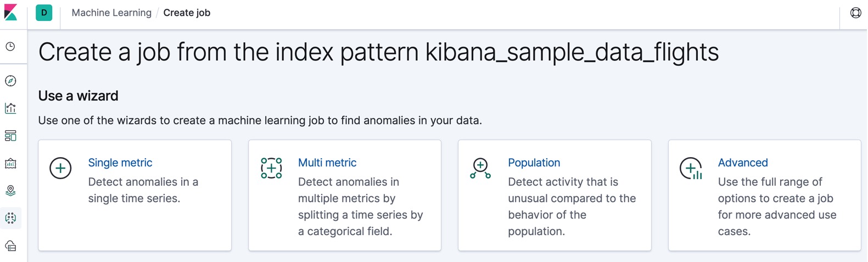Viewport: 868px width, 262px height.
Task: Click the green D space avatar
Action: click(x=44, y=13)
